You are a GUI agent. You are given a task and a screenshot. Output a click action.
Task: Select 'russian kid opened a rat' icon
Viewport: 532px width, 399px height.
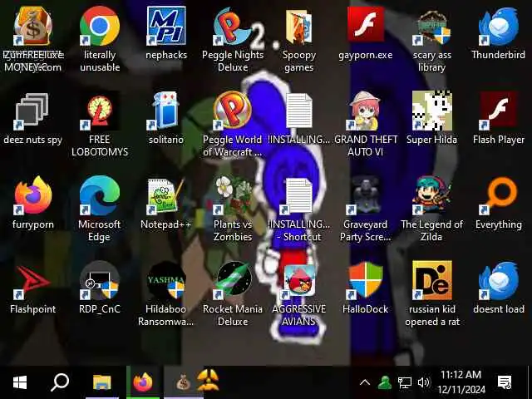(x=431, y=281)
